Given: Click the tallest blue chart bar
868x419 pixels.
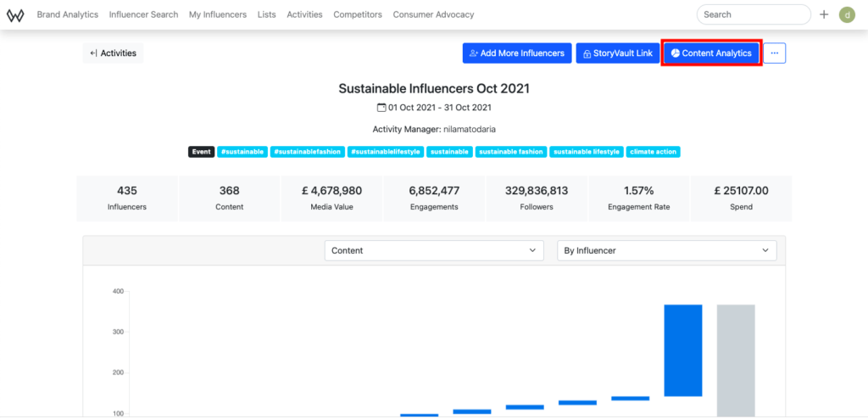Looking at the screenshot, I should pos(683,350).
